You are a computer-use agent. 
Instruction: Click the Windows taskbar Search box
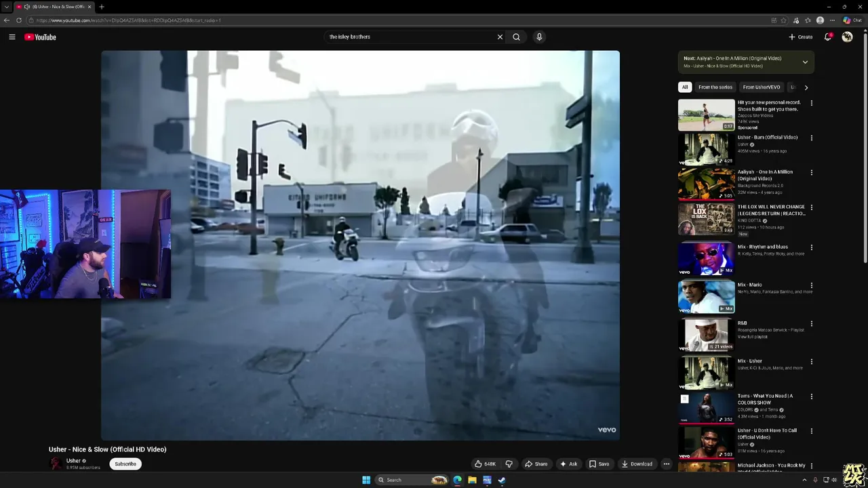(x=412, y=480)
